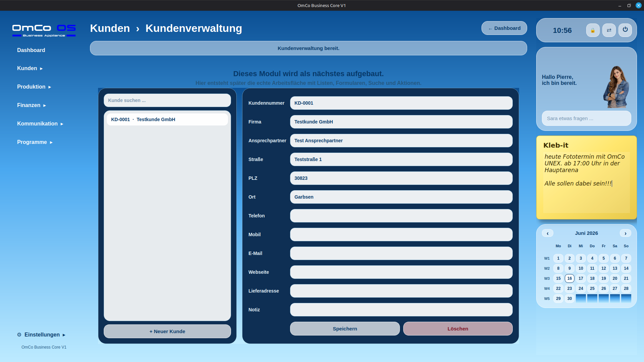Expand the Produktion sidebar menu
The image size is (644, 362).
[x=34, y=87]
